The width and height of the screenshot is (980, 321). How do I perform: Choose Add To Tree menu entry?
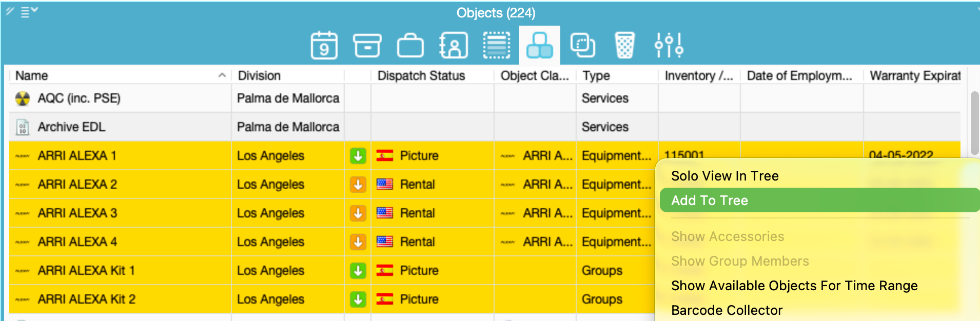[x=819, y=200]
